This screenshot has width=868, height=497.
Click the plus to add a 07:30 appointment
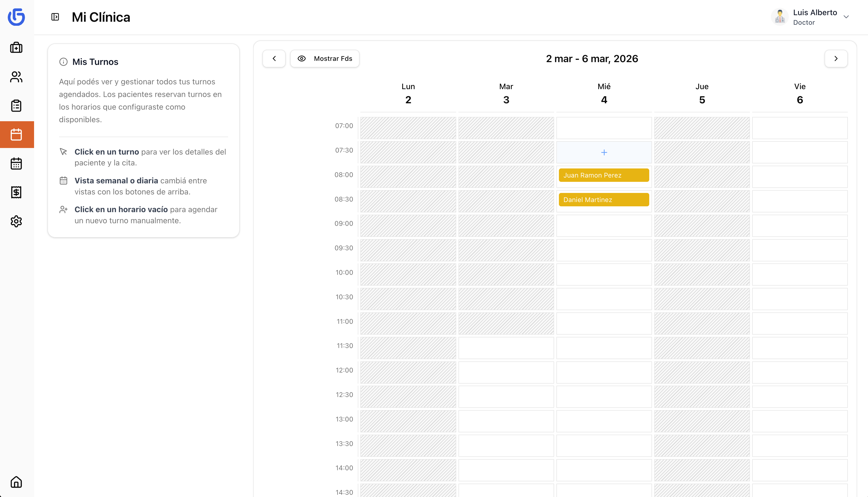point(604,152)
